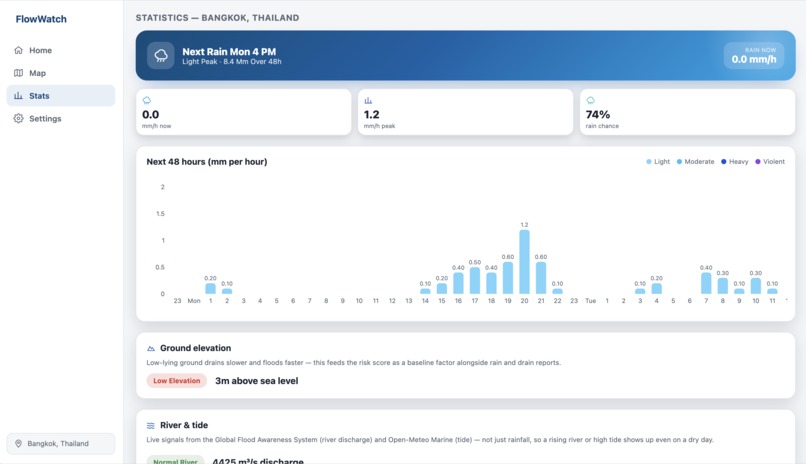Click the Statistics — Bangkok, Thailand header

tap(217, 17)
